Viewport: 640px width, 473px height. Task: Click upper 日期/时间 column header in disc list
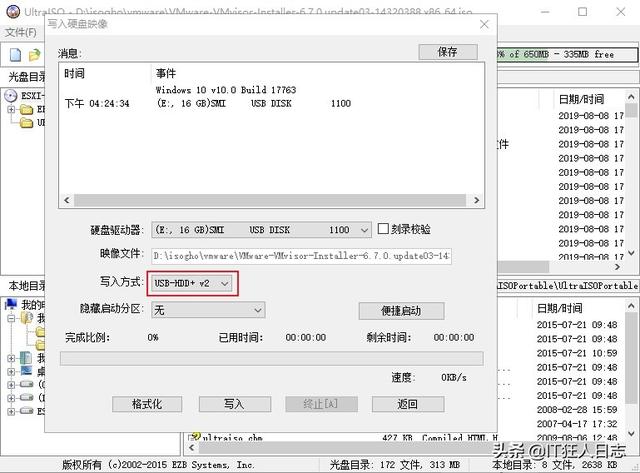(581, 99)
